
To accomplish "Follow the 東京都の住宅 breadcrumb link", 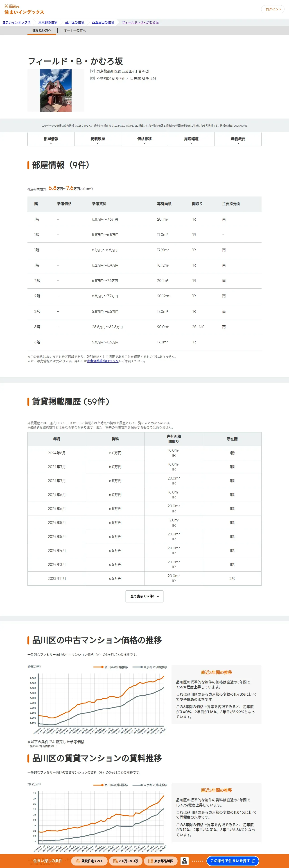I will click(x=48, y=22).
